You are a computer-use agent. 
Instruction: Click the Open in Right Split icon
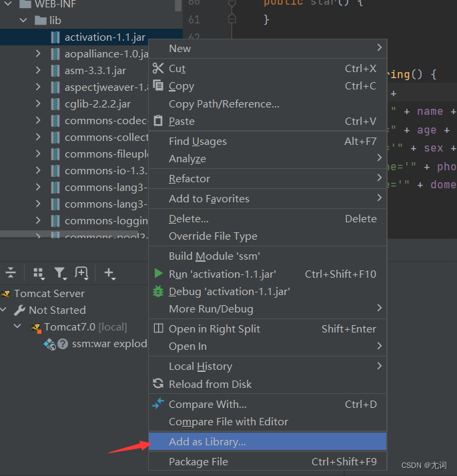click(x=158, y=328)
